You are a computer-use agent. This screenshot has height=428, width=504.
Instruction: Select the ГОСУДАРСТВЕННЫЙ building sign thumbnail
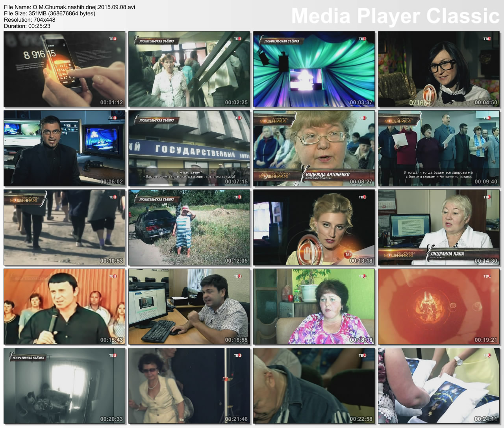coord(189,148)
